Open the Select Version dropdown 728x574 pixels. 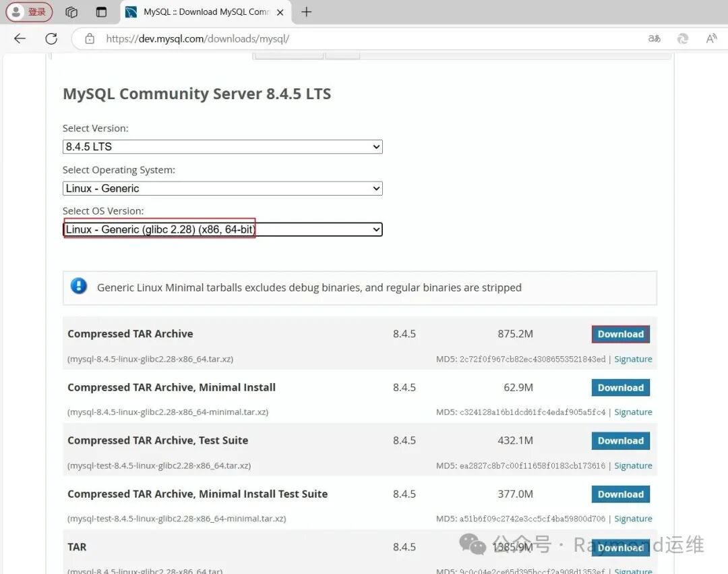(222, 147)
